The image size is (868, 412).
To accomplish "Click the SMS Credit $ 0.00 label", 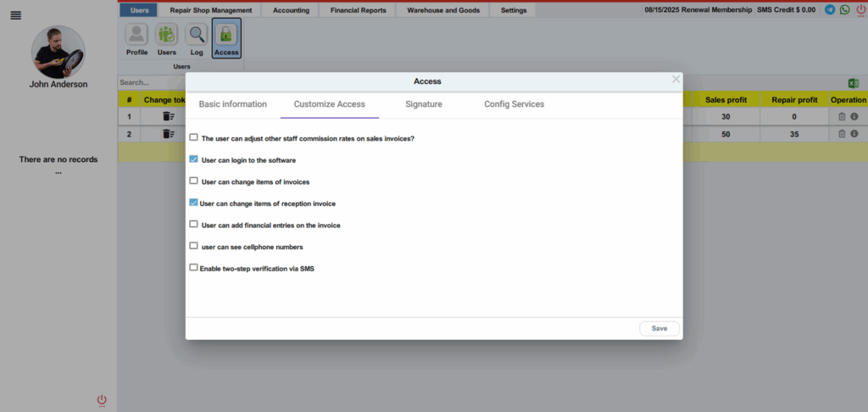I will coord(786,10).
